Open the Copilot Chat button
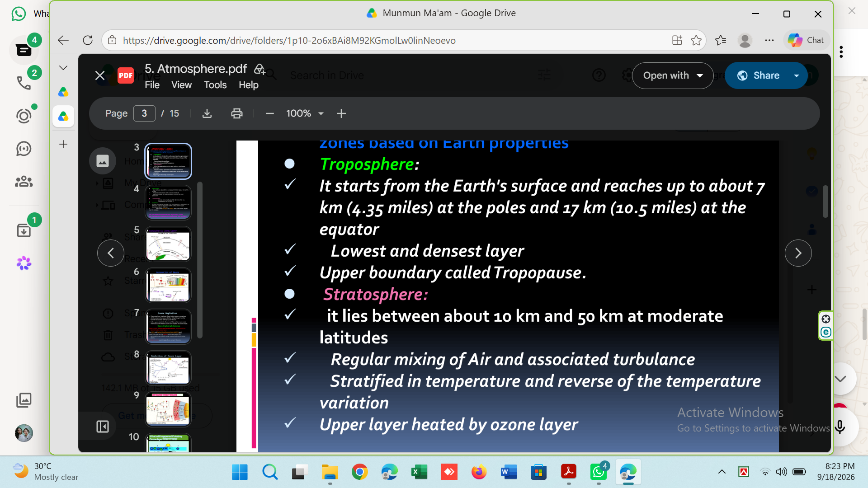 [x=807, y=40]
